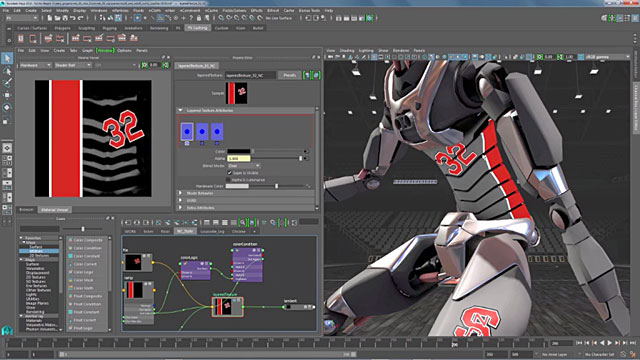Viewport: 640px width, 360px height.
Task: Click the Save Scene icon
Action: 65,18
